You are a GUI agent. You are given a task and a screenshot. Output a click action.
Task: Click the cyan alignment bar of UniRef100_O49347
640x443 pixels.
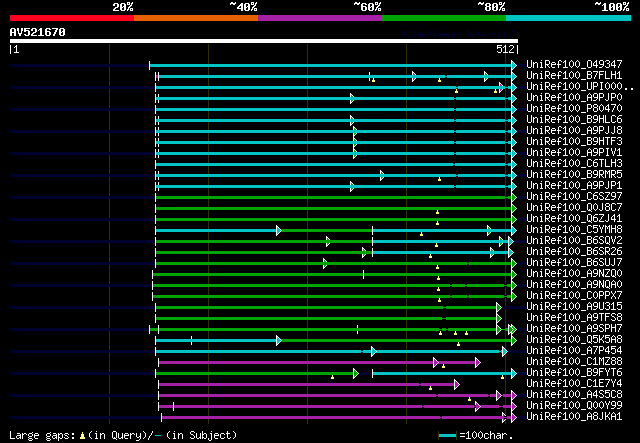[331, 65]
